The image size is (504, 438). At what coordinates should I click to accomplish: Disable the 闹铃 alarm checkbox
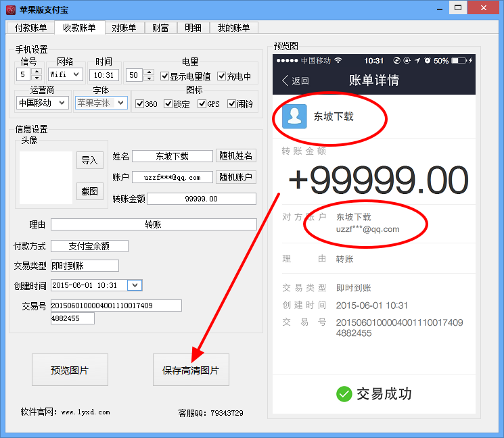click(x=231, y=104)
